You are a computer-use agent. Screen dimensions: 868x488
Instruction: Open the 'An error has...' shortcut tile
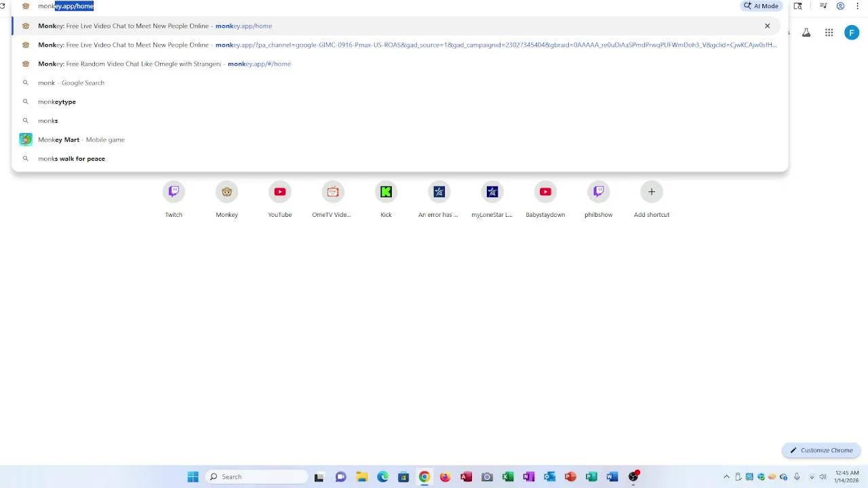(439, 199)
